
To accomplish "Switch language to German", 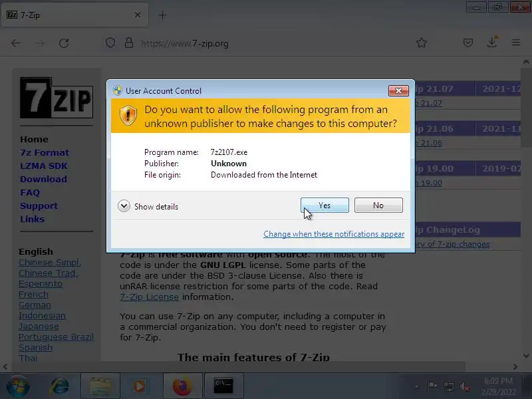I will [x=35, y=305].
